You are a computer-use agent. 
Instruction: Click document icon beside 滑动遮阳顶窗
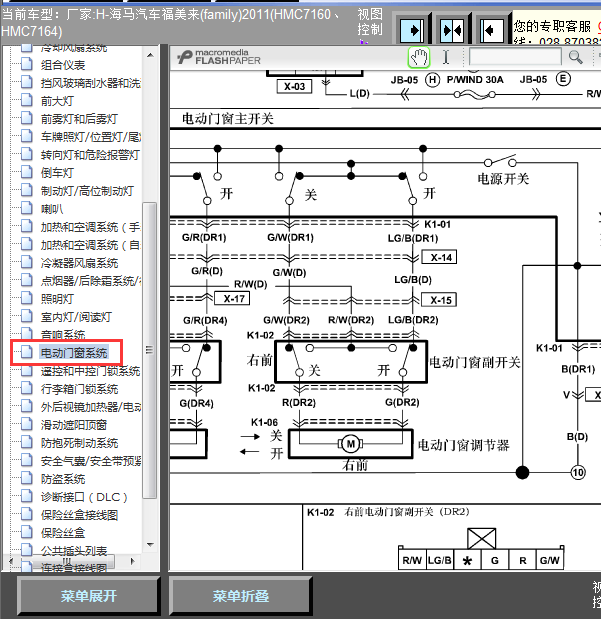click(x=26, y=424)
